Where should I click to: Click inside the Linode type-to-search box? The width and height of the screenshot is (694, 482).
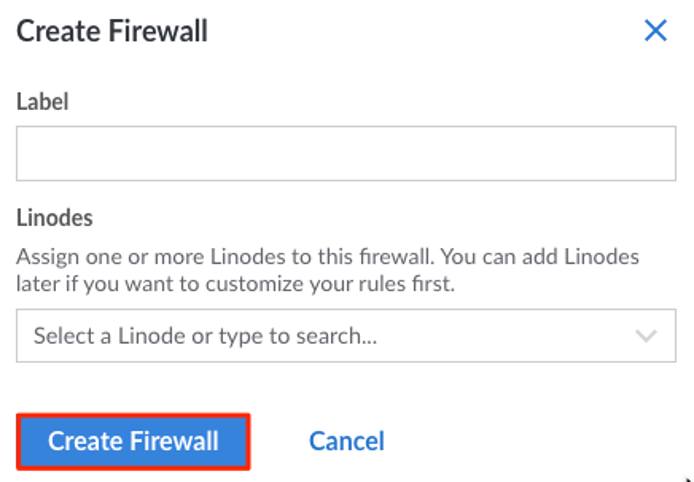[300, 336]
